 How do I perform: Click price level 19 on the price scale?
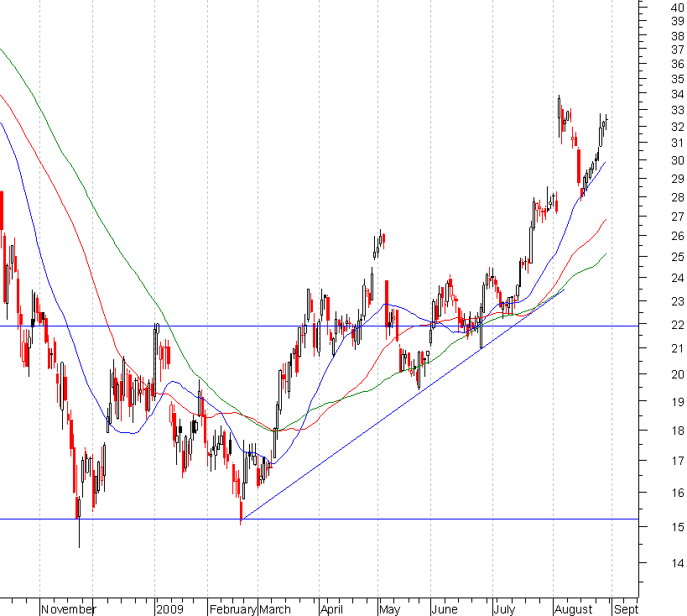point(678,402)
